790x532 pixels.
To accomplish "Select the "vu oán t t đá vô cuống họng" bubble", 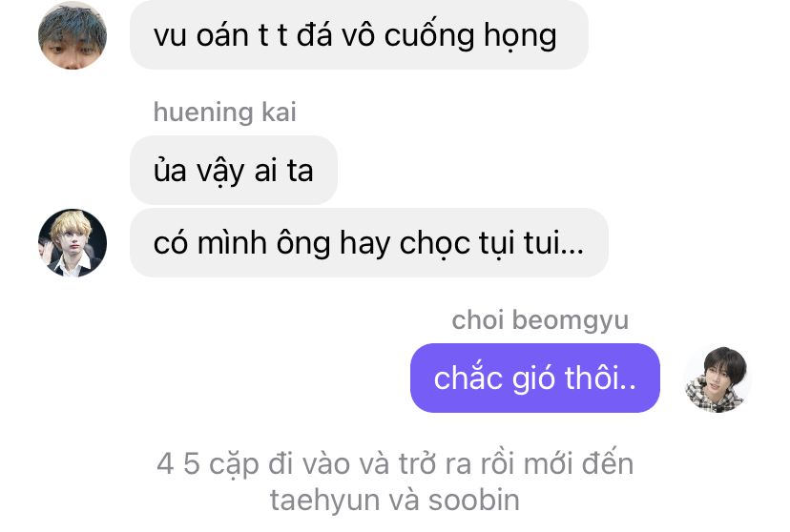I will click(360, 34).
